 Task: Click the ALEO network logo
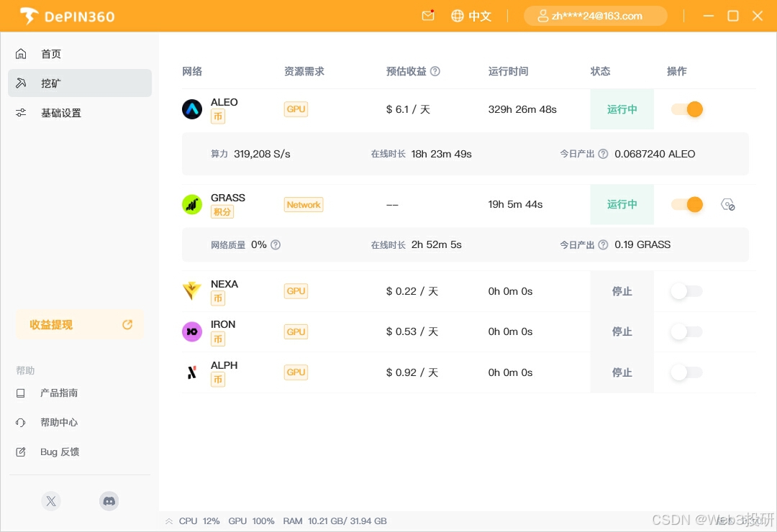pyautogui.click(x=192, y=109)
